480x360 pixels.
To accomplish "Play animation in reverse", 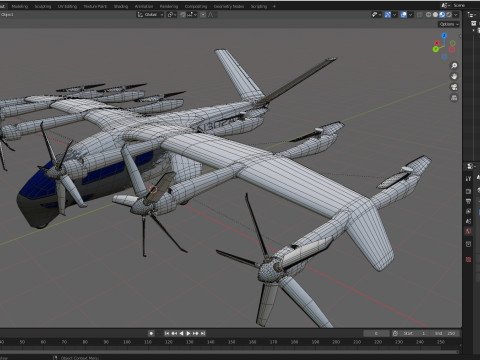I will point(181,333).
